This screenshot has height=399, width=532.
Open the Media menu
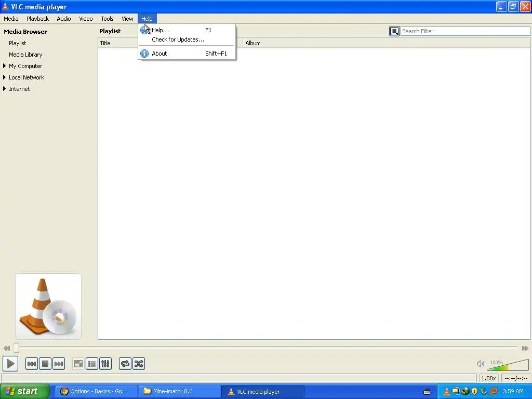tap(11, 19)
